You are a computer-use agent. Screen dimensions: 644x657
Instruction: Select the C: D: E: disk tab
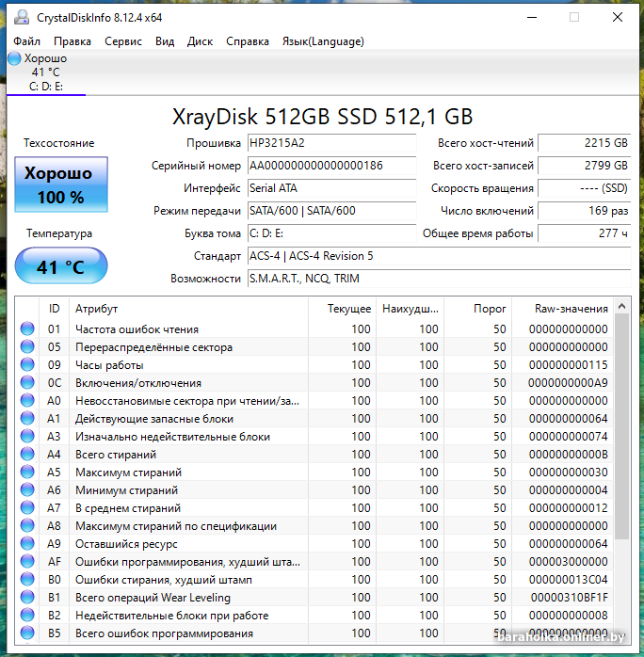point(46,72)
